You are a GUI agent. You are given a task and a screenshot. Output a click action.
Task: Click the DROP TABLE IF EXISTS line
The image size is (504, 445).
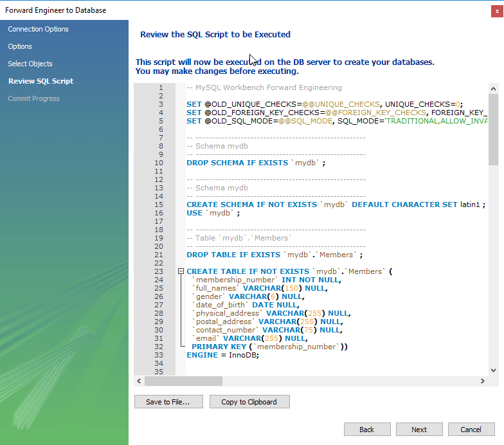pos(274,255)
